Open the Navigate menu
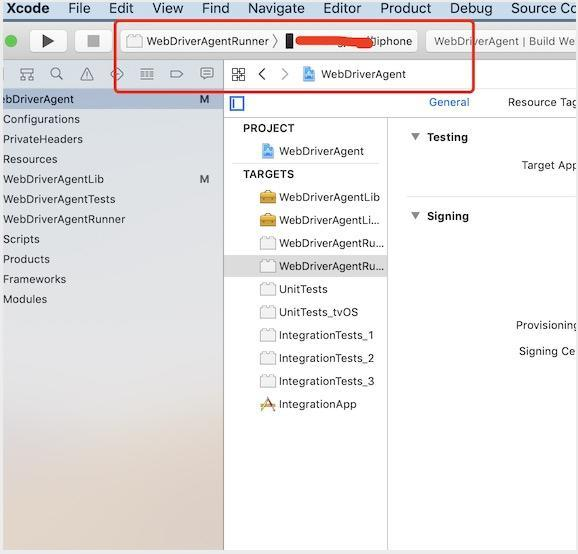578x554 pixels. (276, 8)
